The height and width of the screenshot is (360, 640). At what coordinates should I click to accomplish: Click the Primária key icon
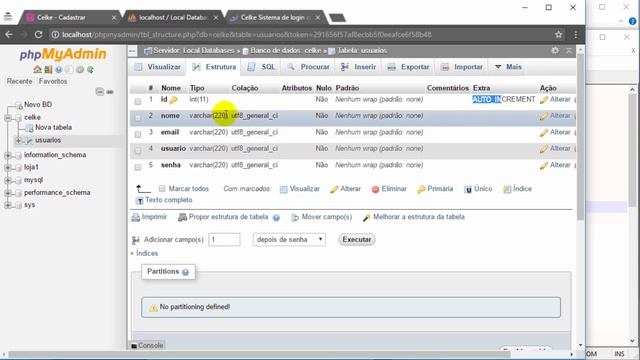click(421, 189)
